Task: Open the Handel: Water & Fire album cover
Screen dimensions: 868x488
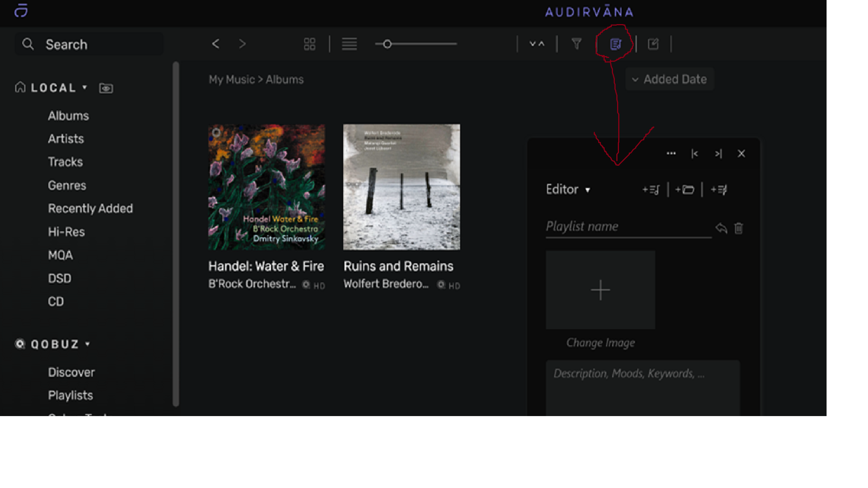Action: (266, 187)
